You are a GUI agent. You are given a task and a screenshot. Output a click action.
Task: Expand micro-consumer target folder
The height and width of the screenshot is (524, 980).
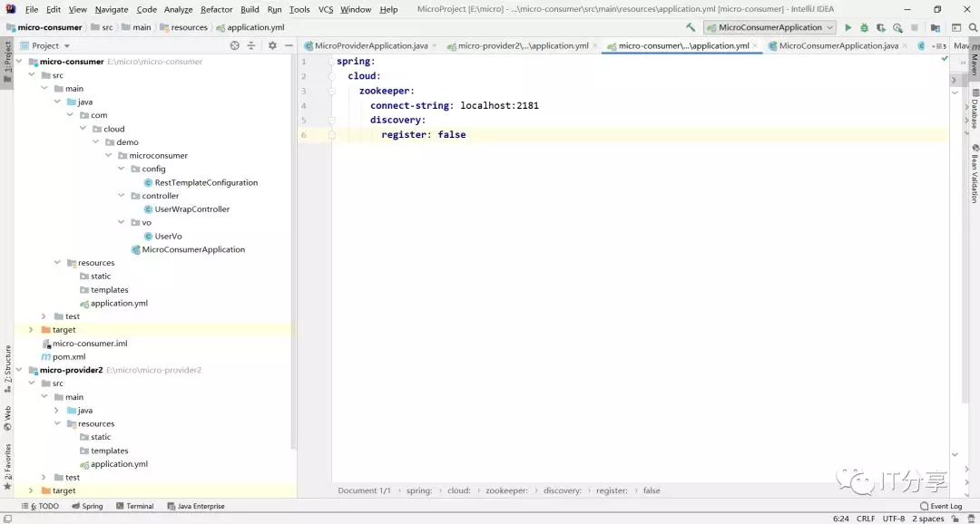pyautogui.click(x=31, y=330)
